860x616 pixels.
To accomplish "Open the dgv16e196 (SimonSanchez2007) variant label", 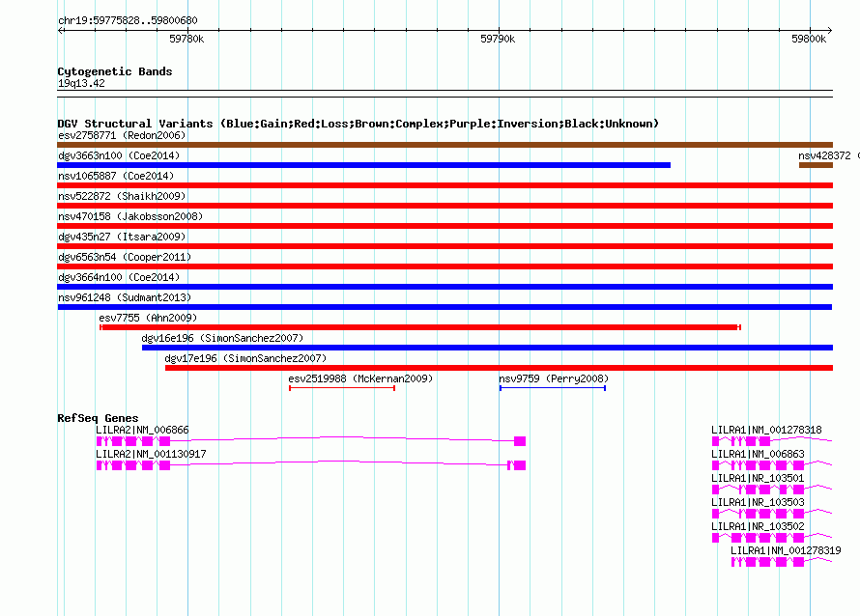I will pyautogui.click(x=222, y=338).
